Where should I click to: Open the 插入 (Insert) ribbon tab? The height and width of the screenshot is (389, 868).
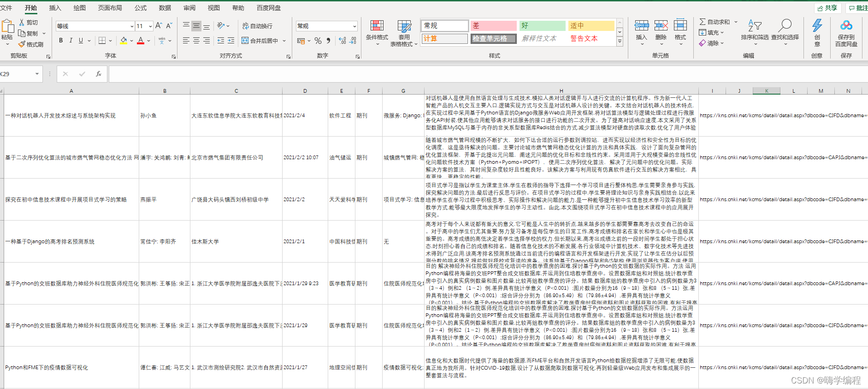coord(55,8)
